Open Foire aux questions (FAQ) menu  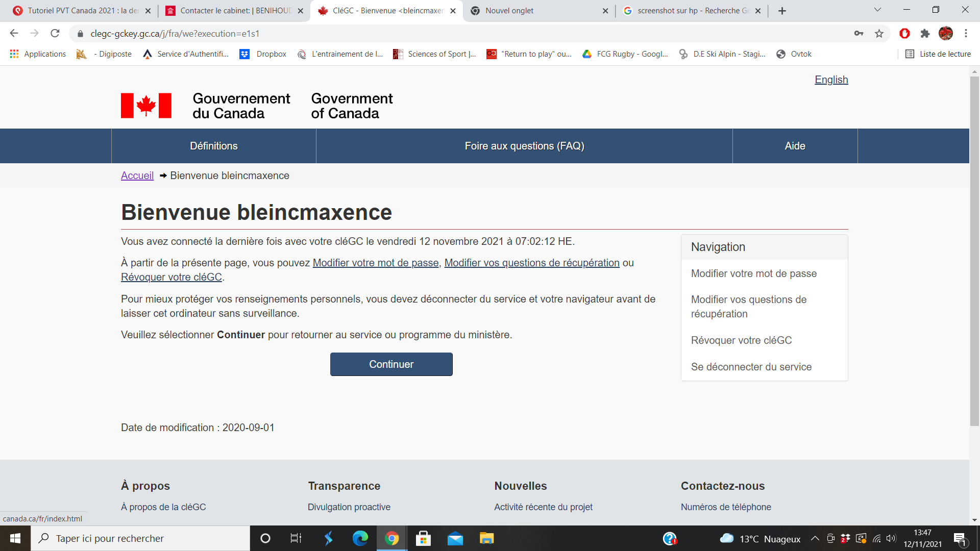point(524,146)
